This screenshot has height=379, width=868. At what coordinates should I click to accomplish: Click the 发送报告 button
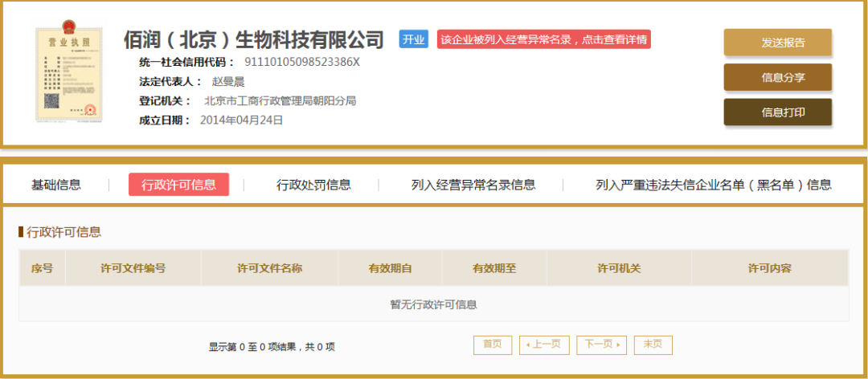[777, 43]
